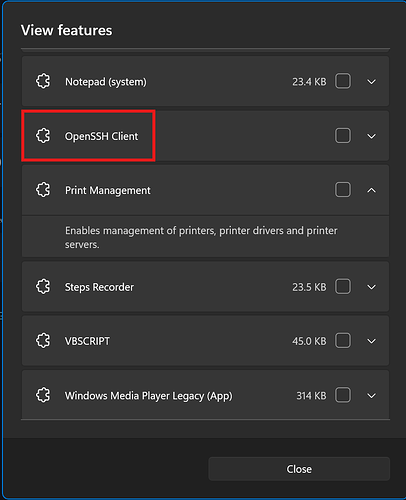This screenshot has width=406, height=500.
Task: Click Windows Media Player Legacy (App) label
Action: pyautogui.click(x=149, y=396)
